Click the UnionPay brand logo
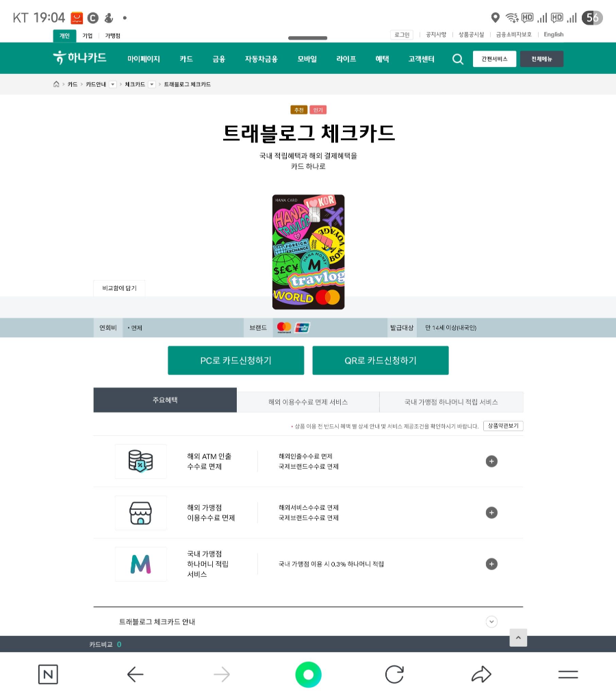The height and width of the screenshot is (696, 616). point(303,328)
